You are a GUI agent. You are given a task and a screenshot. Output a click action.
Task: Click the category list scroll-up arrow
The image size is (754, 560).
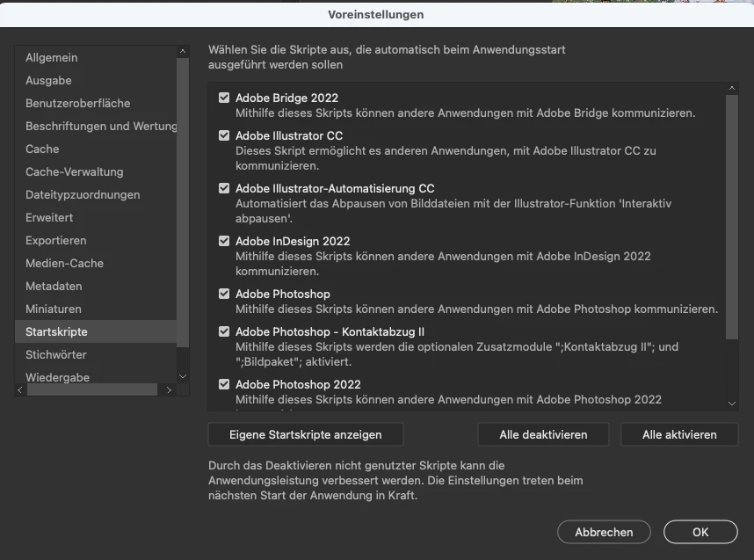point(183,51)
